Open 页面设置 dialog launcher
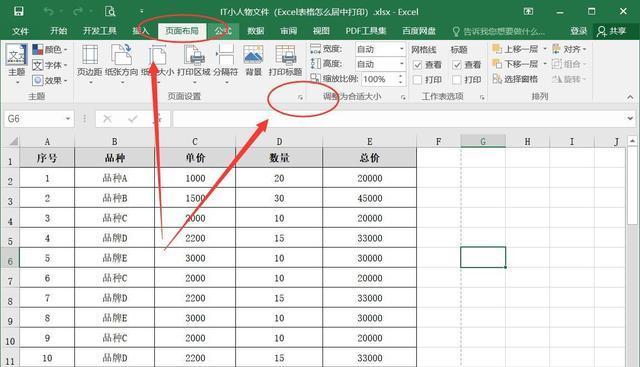Viewport: 640px width, 367px height. click(300, 97)
